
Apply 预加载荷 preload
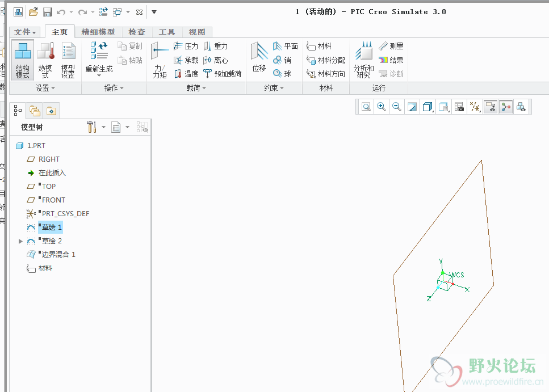223,74
